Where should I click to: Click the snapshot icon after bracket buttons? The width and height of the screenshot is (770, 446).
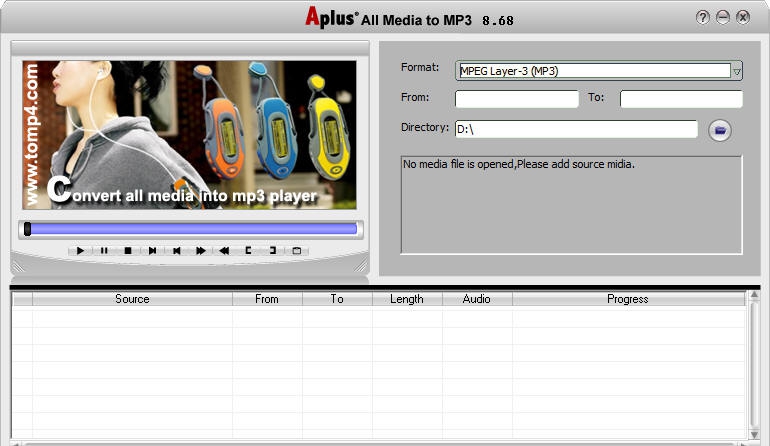pos(296,251)
